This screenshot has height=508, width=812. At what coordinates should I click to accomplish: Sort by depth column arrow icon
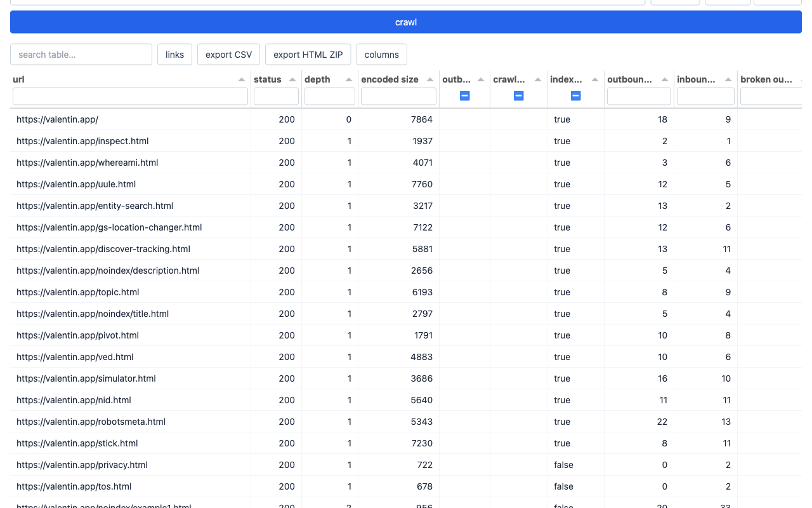click(349, 79)
